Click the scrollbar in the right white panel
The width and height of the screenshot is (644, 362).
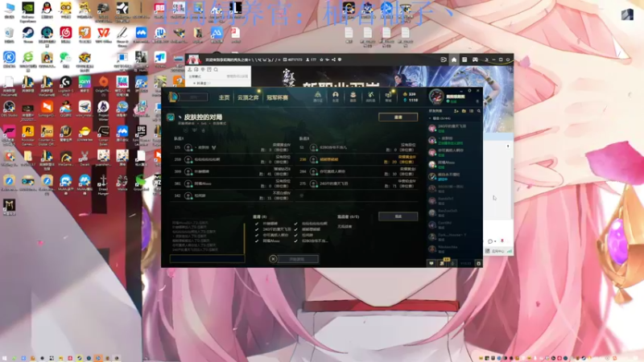click(511, 189)
